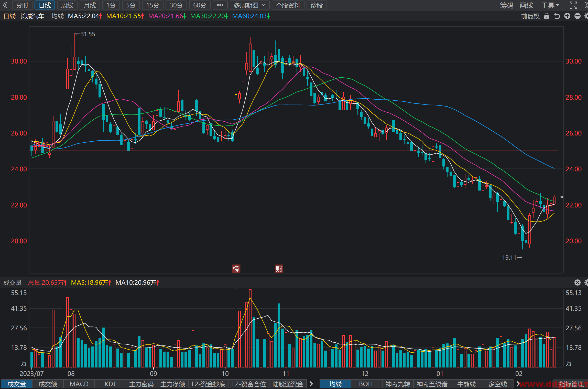Close the 成交量 volume panel

[578, 282]
